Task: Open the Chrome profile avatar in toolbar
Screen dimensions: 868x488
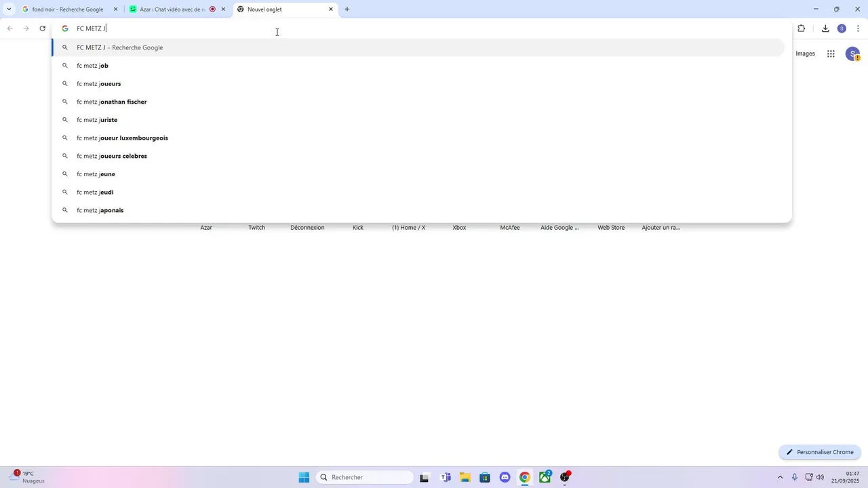Action: (842, 28)
